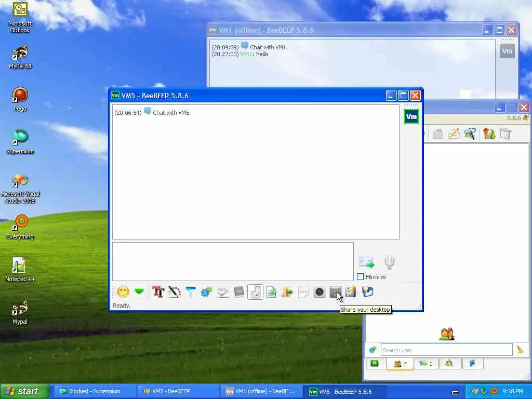Image resolution: width=532 pixels, height=399 pixels.
Task: Click the white bucket icon in VM2 toolbar
Action: pyautogui.click(x=505, y=134)
